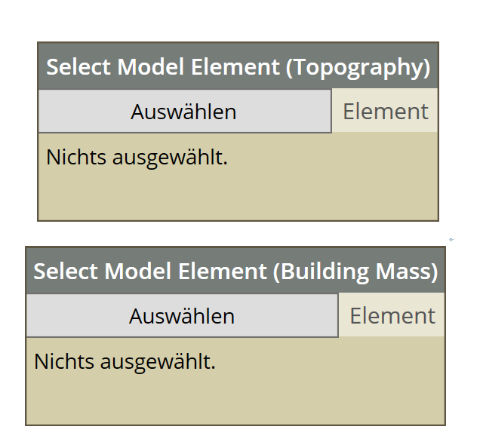
Task: Click Auswählen in the Topography node
Action: click(x=184, y=112)
